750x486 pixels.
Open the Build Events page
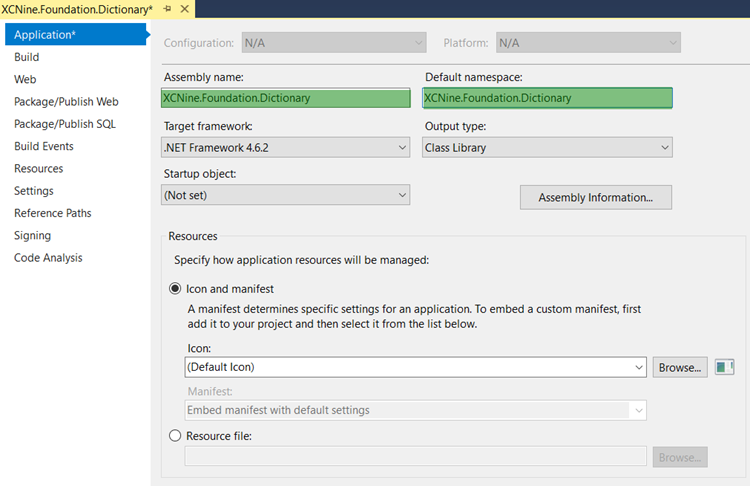coord(44,146)
